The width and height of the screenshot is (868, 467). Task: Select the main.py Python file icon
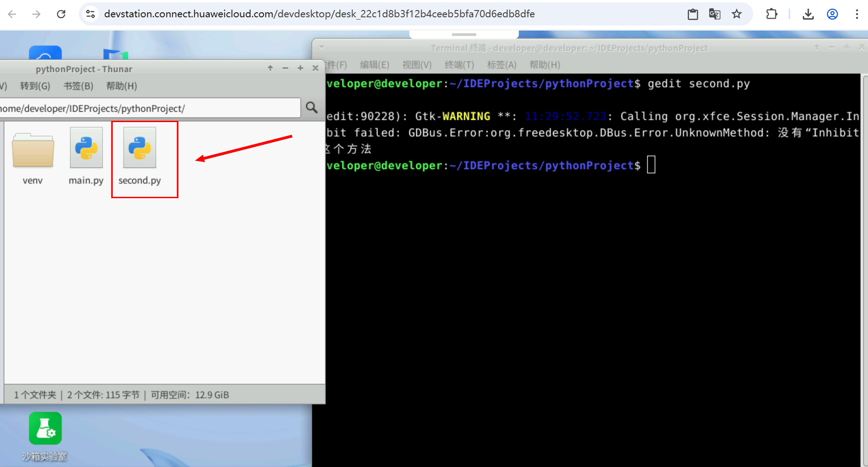click(86, 148)
